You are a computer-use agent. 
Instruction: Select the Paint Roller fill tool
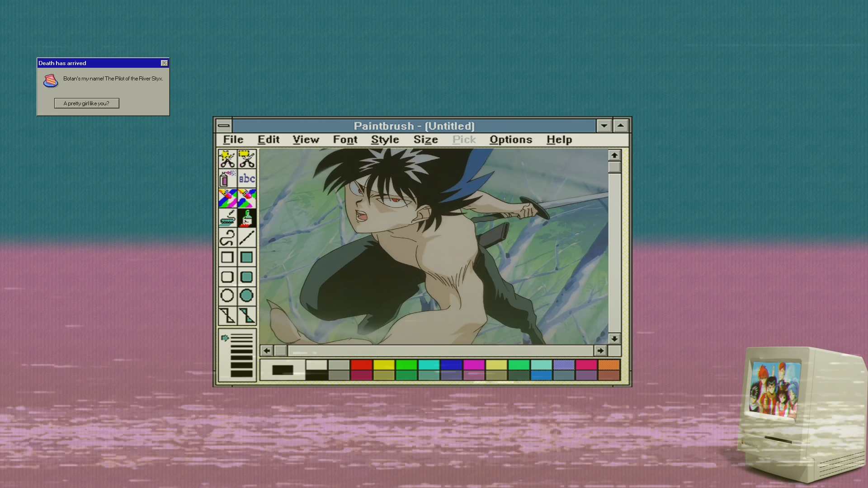pyautogui.click(x=227, y=218)
